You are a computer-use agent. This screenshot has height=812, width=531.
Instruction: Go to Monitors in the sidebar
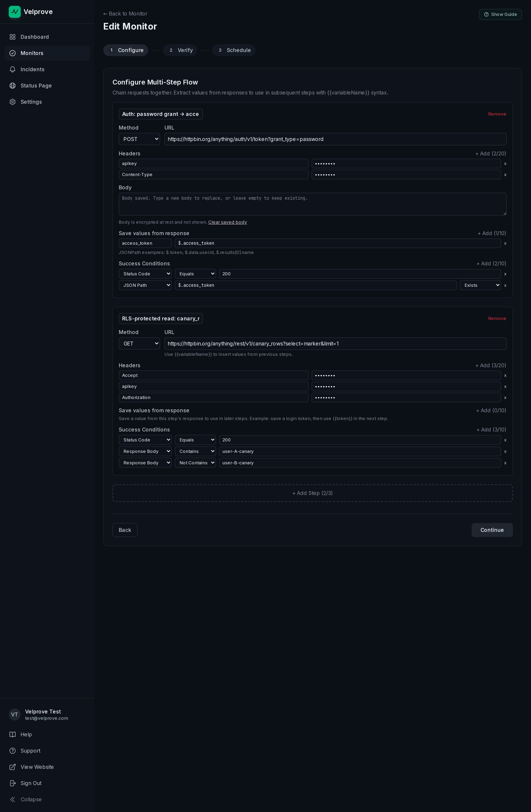point(47,53)
